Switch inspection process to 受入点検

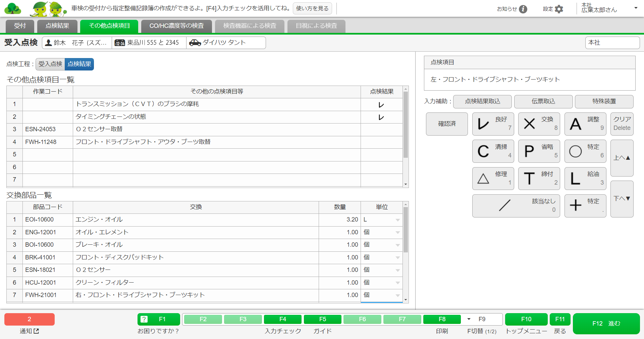coord(50,64)
